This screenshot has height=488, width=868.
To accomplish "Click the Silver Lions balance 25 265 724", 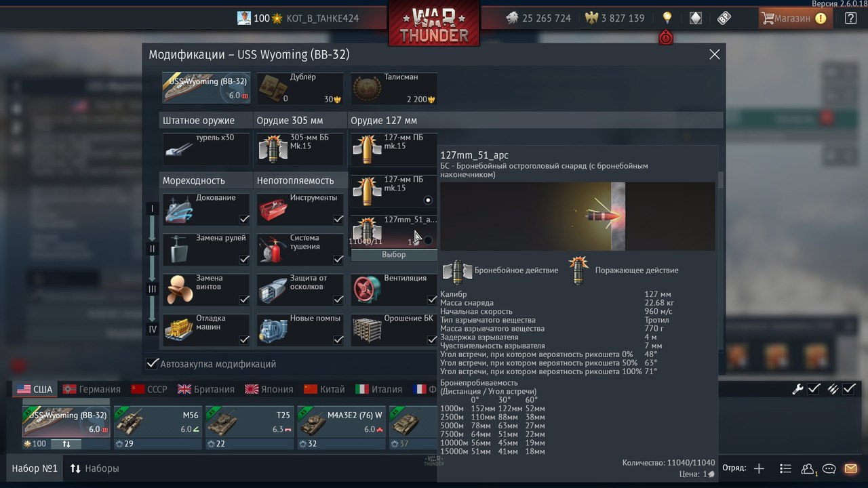I will click(538, 18).
